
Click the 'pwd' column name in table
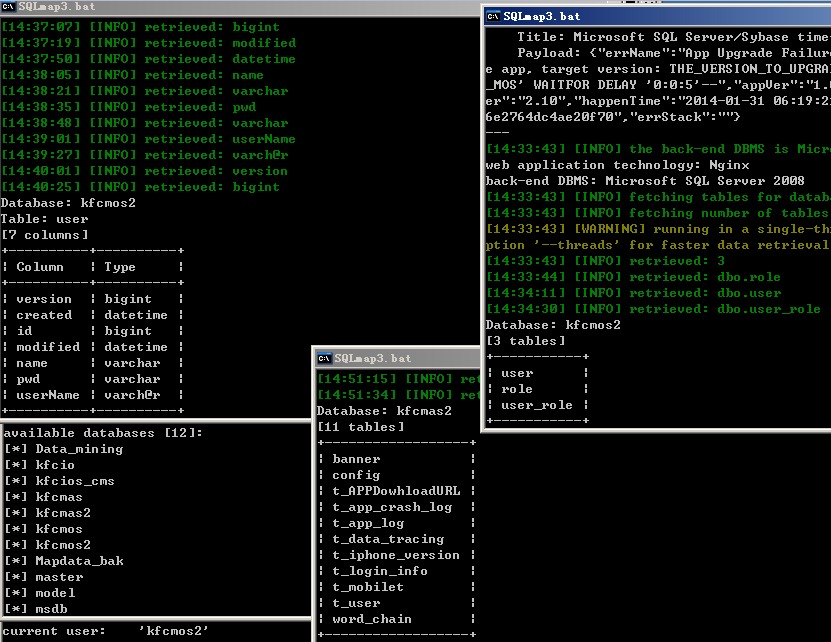pyautogui.click(x=28, y=379)
